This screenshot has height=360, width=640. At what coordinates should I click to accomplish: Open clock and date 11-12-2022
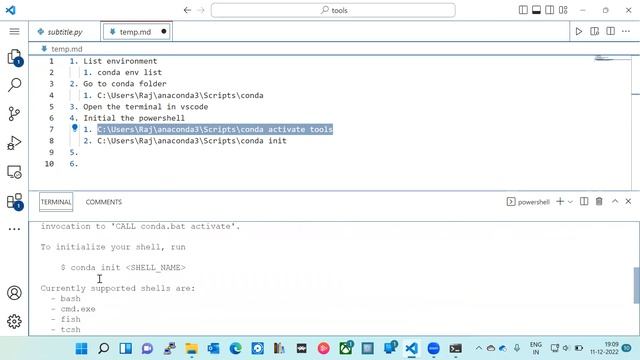604,348
